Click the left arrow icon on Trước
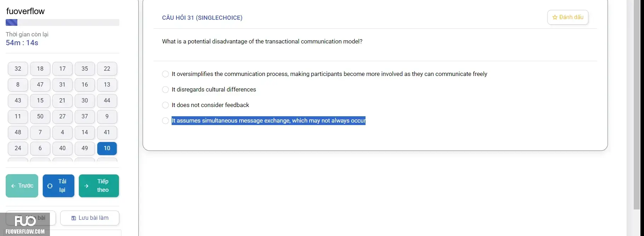 13,186
